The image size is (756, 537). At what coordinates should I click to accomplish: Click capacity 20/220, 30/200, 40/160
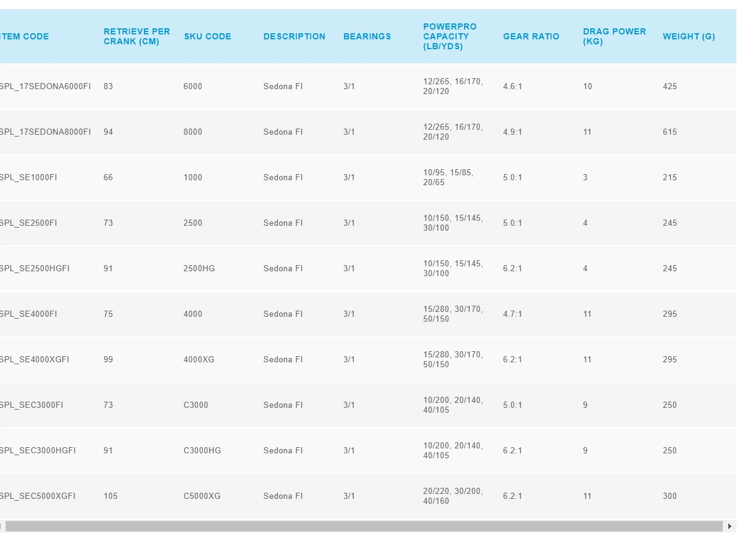click(x=453, y=496)
